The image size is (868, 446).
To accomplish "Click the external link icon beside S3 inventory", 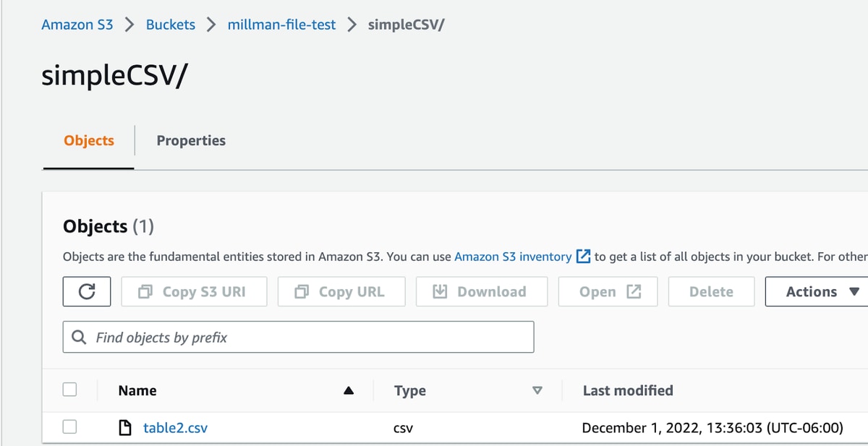I will pos(583,256).
